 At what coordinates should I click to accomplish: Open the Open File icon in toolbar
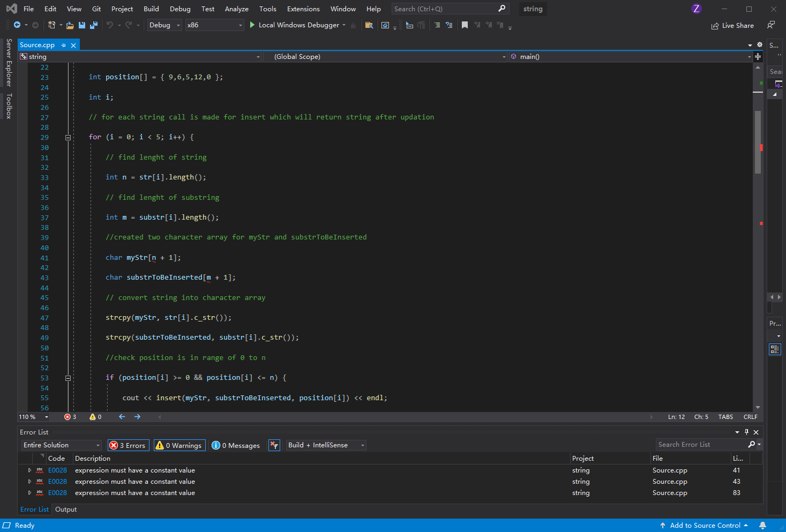[70, 25]
